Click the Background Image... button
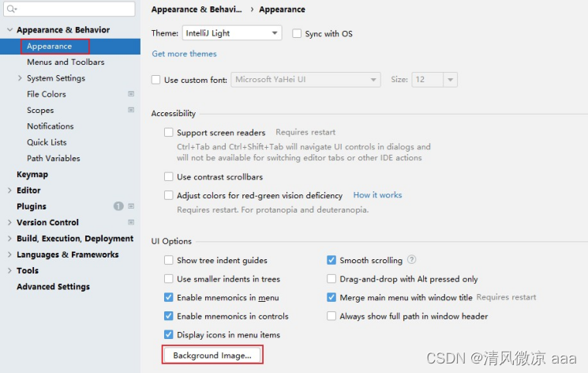The width and height of the screenshot is (588, 373). (x=212, y=355)
